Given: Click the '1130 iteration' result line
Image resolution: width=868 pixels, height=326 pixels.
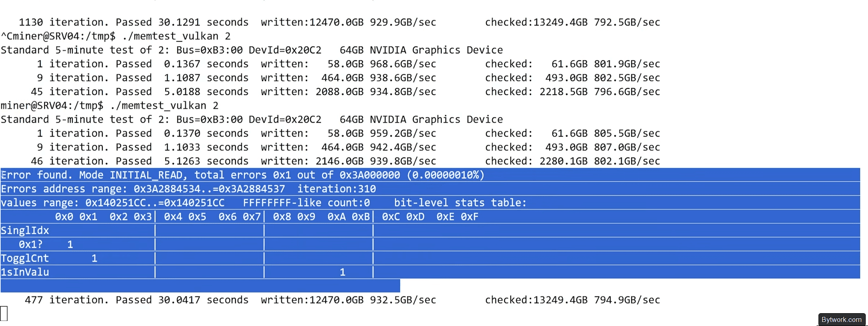Looking at the screenshot, I should (339, 22).
